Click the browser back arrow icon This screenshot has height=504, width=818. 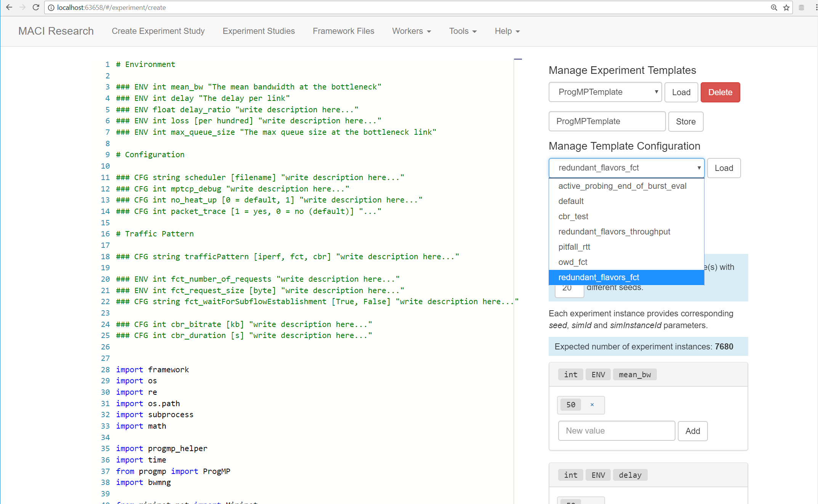point(9,7)
